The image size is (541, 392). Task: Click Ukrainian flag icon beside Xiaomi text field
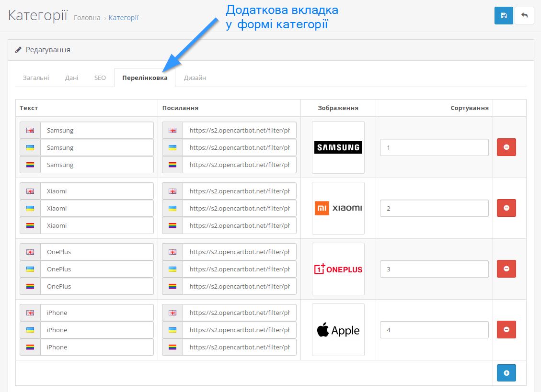pos(30,208)
